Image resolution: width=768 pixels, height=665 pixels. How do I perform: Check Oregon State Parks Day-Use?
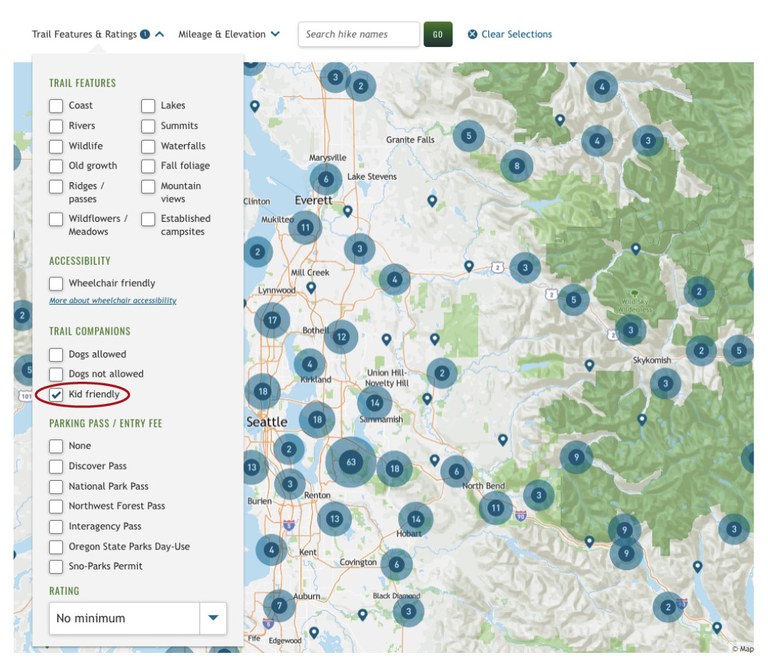pos(56,547)
